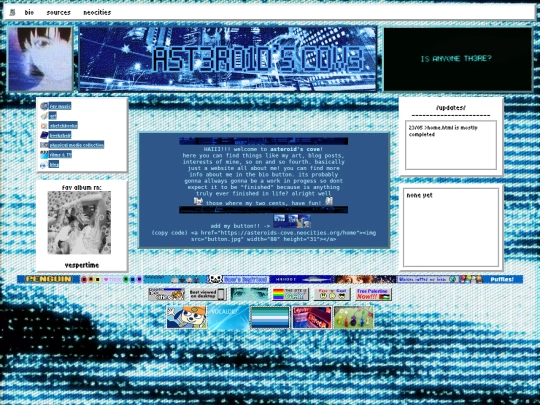540x405 pixels.
Task: Click the badge left of 'Best viewed on desktop'
Action: coord(167,294)
